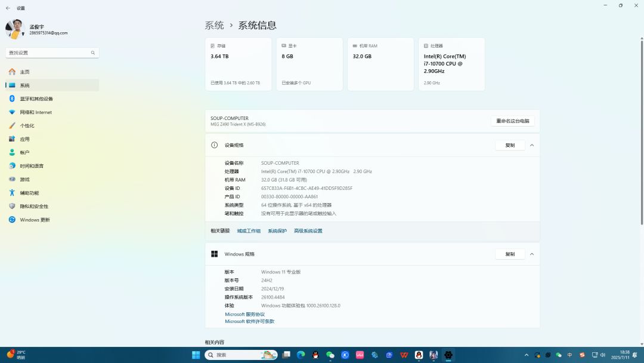The height and width of the screenshot is (363, 644).
Task: Show hidden tray icons chevron
Action: (527, 355)
